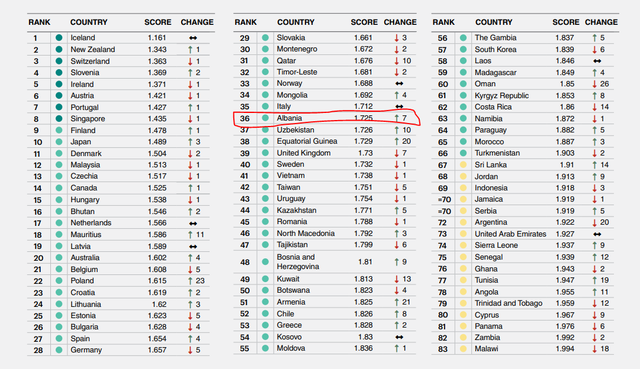Click the =70 rank beside Jamaica
The height and width of the screenshot is (369, 640).
click(444, 200)
